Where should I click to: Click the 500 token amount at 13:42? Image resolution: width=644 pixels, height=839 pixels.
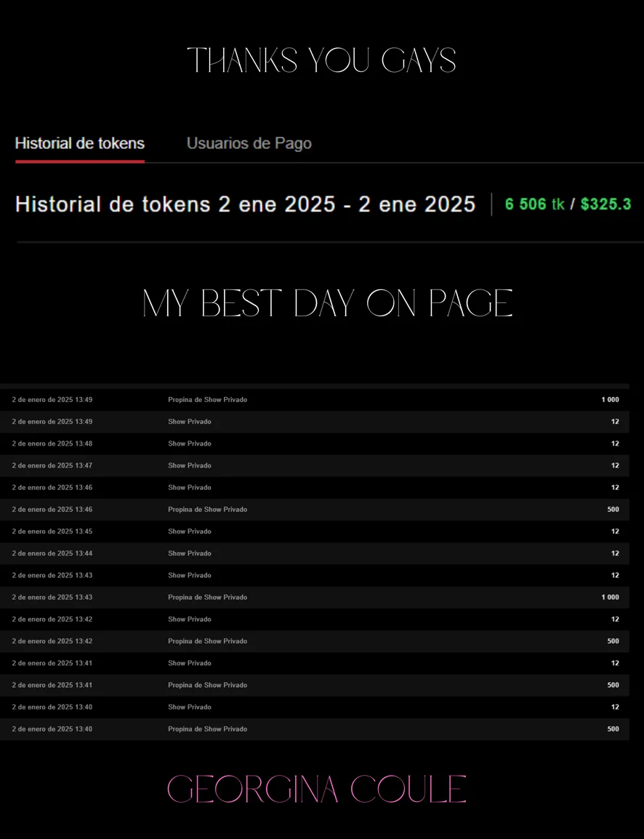coord(613,641)
